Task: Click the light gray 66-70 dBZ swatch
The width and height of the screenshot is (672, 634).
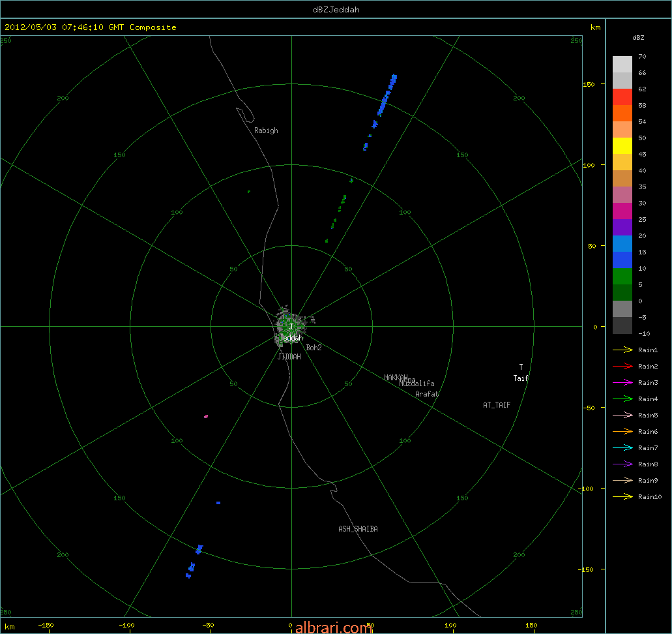Action: coord(622,65)
